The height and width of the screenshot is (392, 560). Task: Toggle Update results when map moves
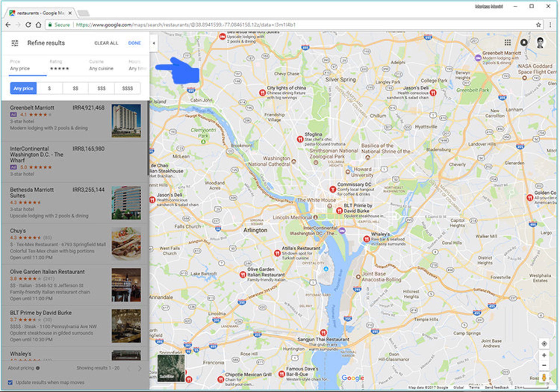pyautogui.click(x=10, y=382)
